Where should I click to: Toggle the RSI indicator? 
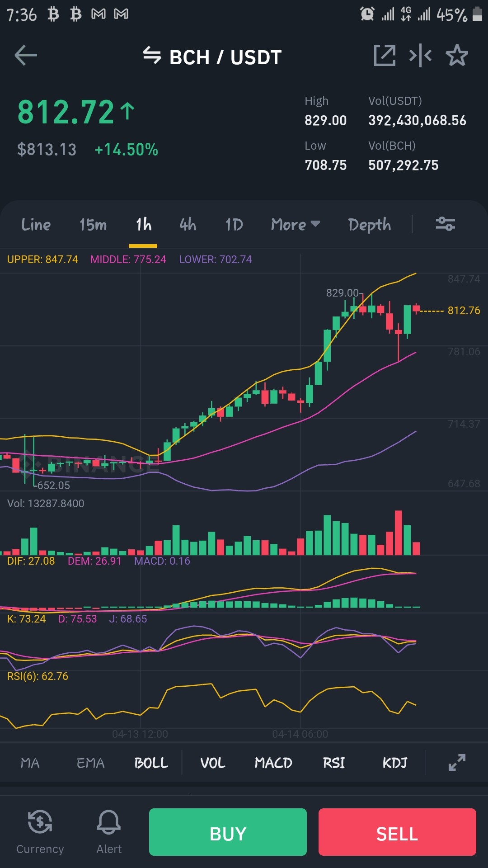(334, 763)
